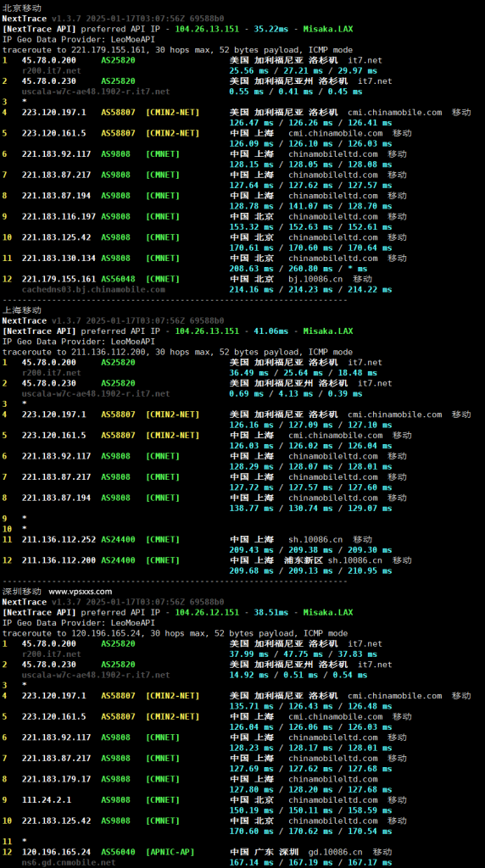The image size is (485, 868).
Task: Select hop IP 221.183.179.17
Action: coord(57,779)
